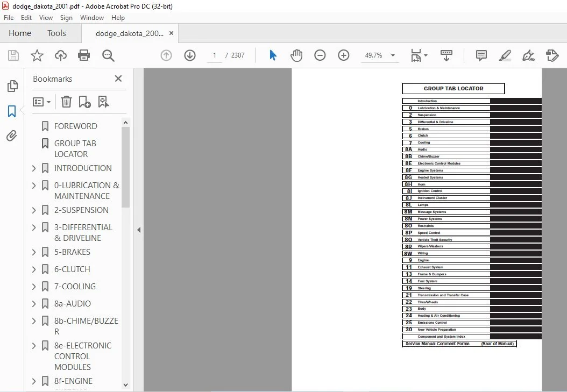Click the Zoom Out minus icon
Image resolution: width=567 pixels, height=392 pixels.
(x=320, y=55)
